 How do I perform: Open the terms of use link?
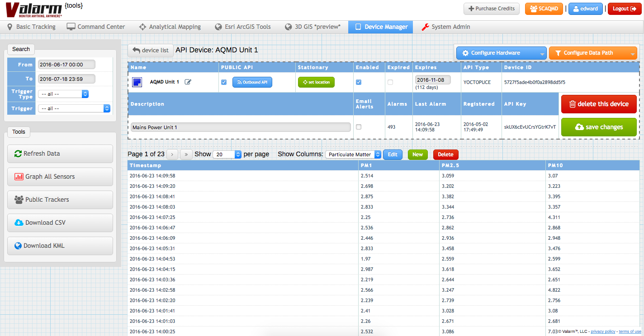tap(630, 331)
